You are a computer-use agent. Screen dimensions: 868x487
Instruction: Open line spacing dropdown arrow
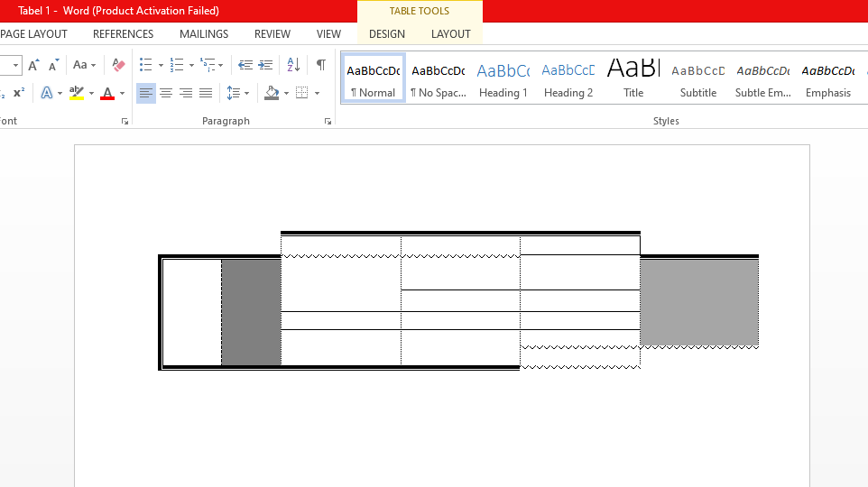247,93
